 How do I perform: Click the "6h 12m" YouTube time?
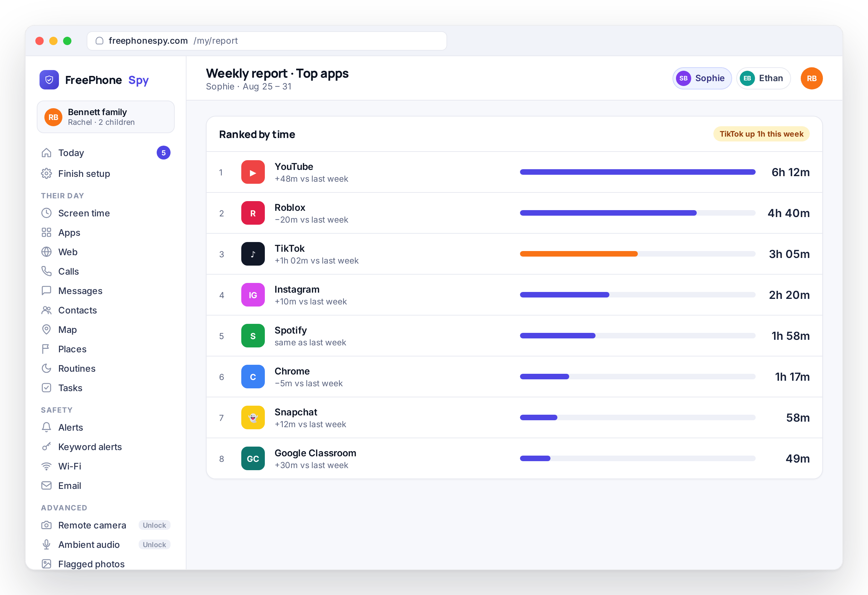click(x=790, y=172)
